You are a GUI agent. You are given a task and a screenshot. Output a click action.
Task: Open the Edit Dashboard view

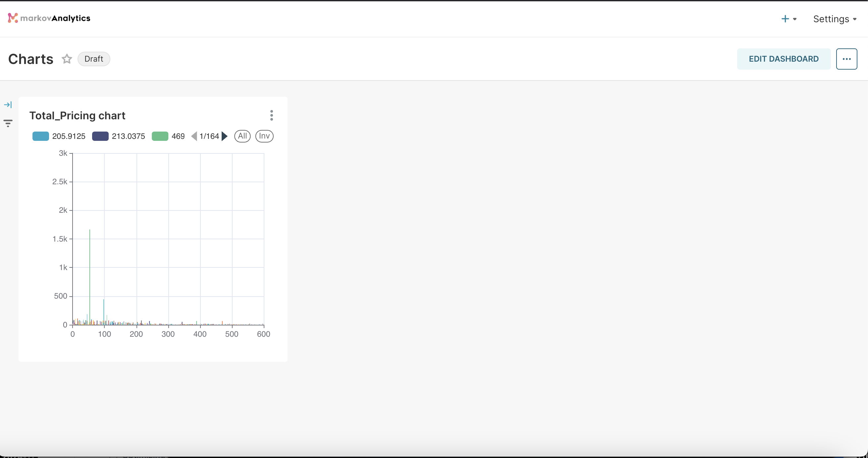784,59
